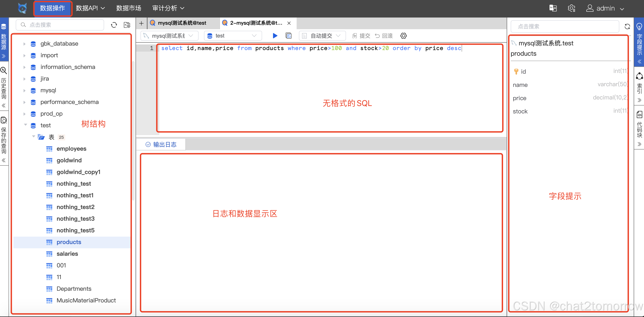The image size is (644, 317).
Task: Open the SQL formatting icon next to run button
Action: pos(289,35)
